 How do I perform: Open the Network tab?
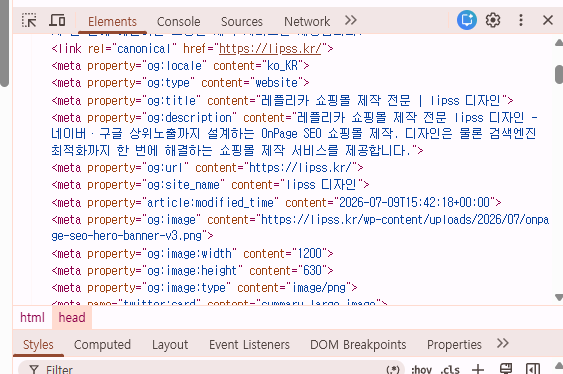(x=307, y=22)
